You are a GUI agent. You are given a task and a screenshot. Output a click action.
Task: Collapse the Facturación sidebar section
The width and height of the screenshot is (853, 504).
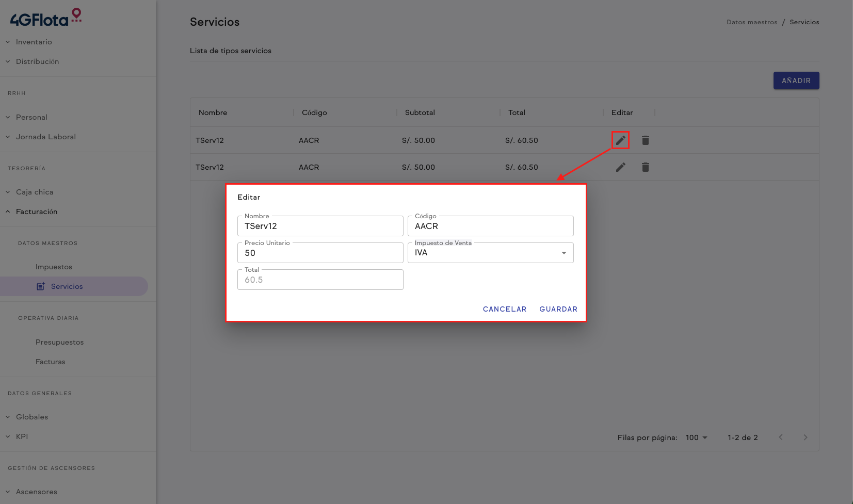[x=36, y=212]
